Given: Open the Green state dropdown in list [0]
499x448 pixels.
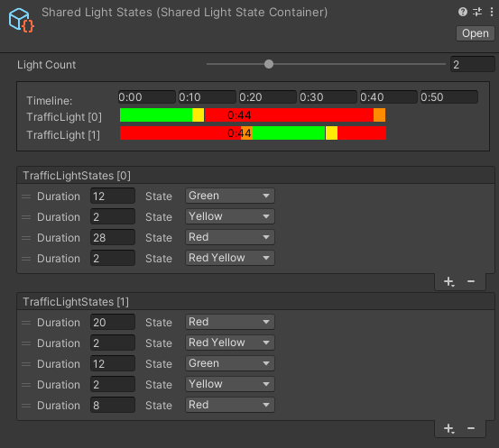Looking at the screenshot, I should (230, 196).
